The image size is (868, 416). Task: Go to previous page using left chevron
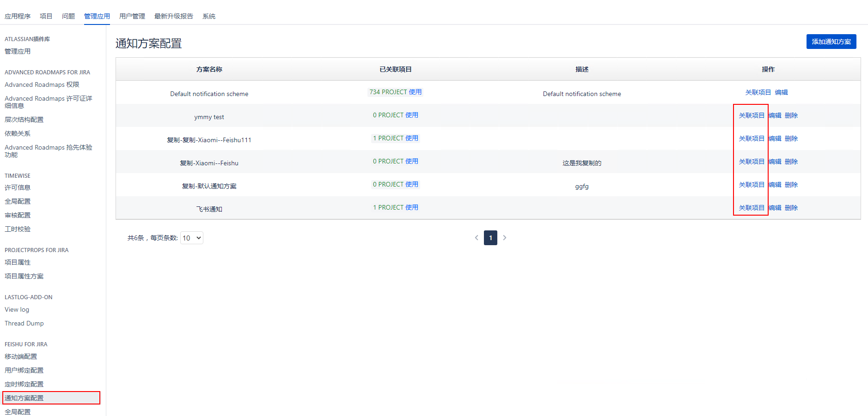477,238
